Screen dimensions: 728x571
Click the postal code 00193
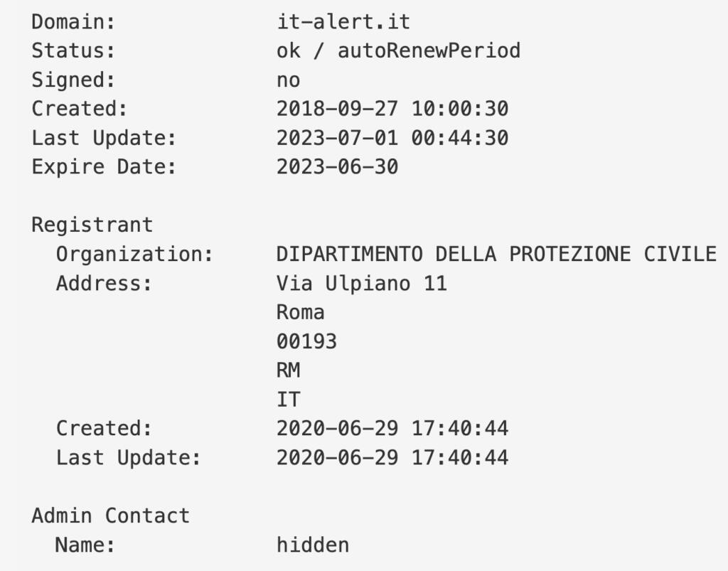tap(306, 342)
